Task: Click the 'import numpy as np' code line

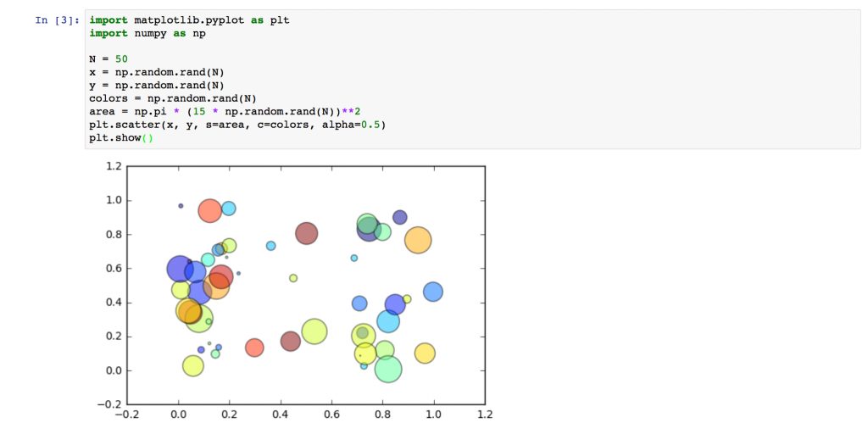Action: pos(147,33)
